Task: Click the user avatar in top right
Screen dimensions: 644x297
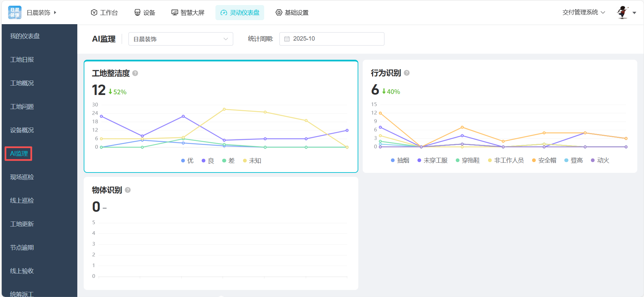Action: tap(622, 12)
